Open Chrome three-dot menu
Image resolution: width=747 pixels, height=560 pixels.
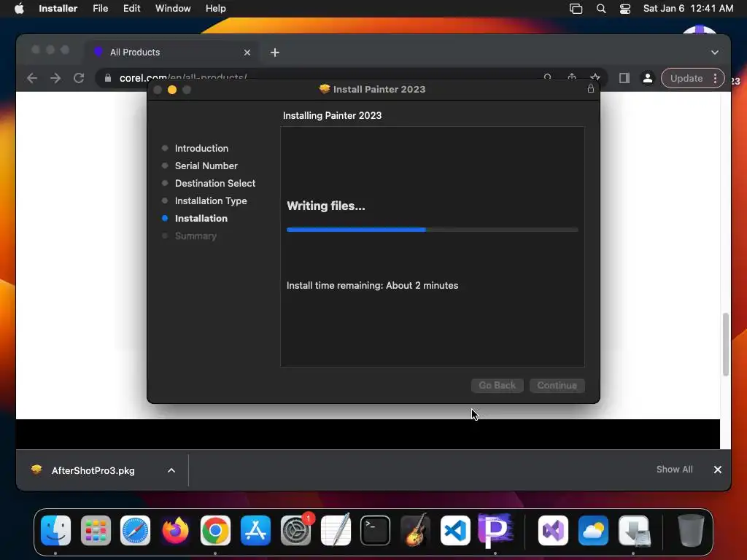pos(715,78)
